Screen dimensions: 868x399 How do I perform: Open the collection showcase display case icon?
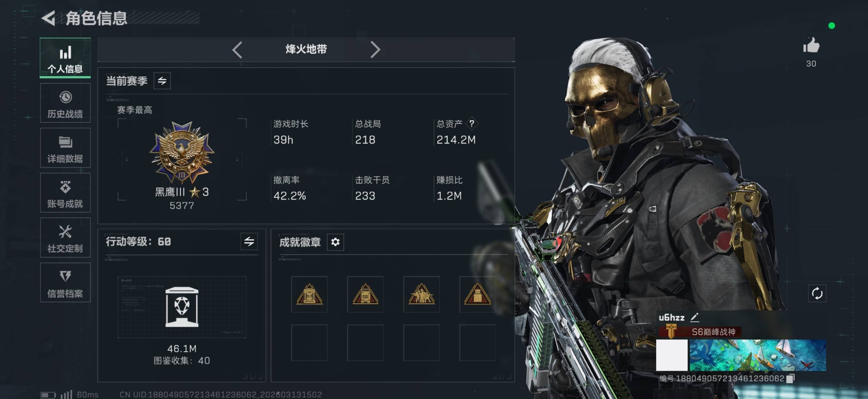point(182,307)
